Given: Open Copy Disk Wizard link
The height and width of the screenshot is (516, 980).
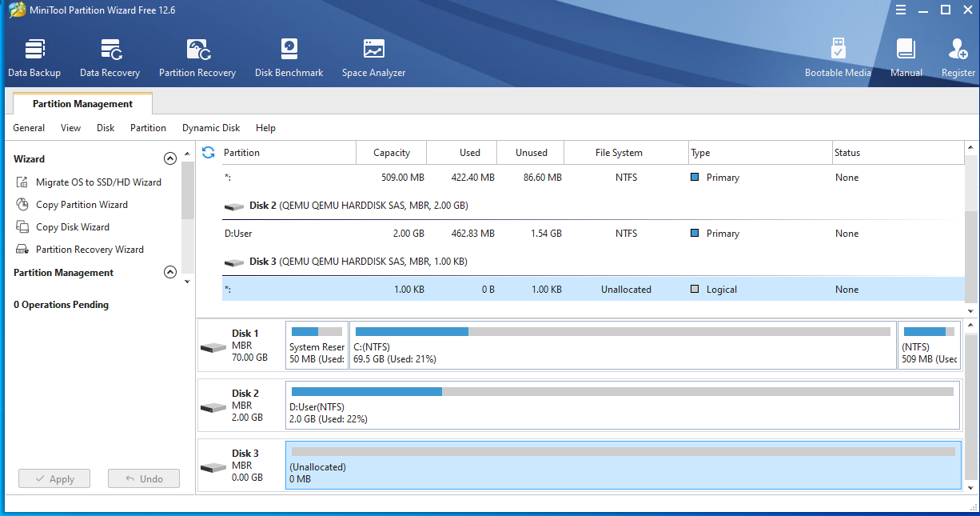Looking at the screenshot, I should pos(73,227).
